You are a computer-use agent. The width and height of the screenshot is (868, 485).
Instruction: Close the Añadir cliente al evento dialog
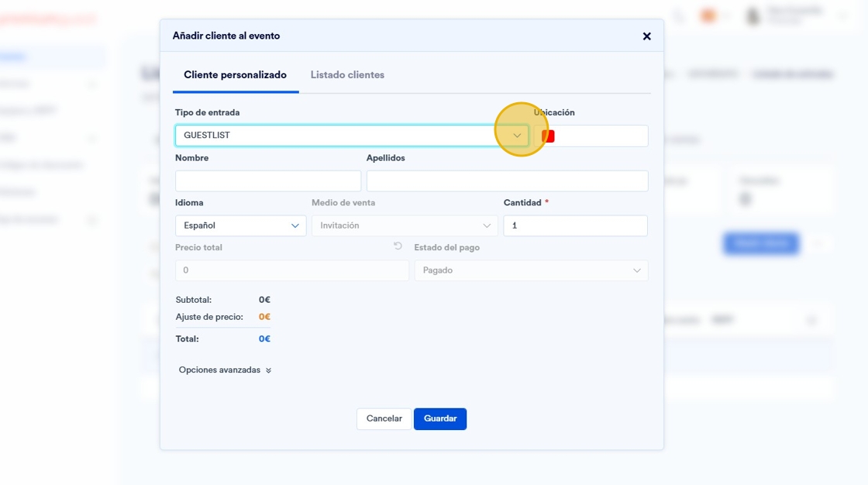[x=646, y=36]
